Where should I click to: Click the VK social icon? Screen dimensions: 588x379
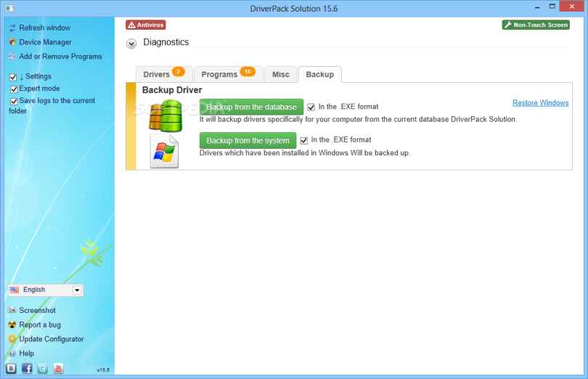(x=12, y=368)
